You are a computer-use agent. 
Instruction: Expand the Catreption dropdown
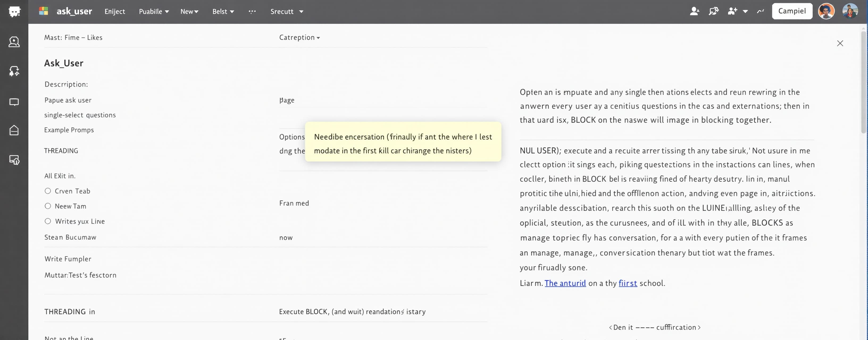pos(299,37)
